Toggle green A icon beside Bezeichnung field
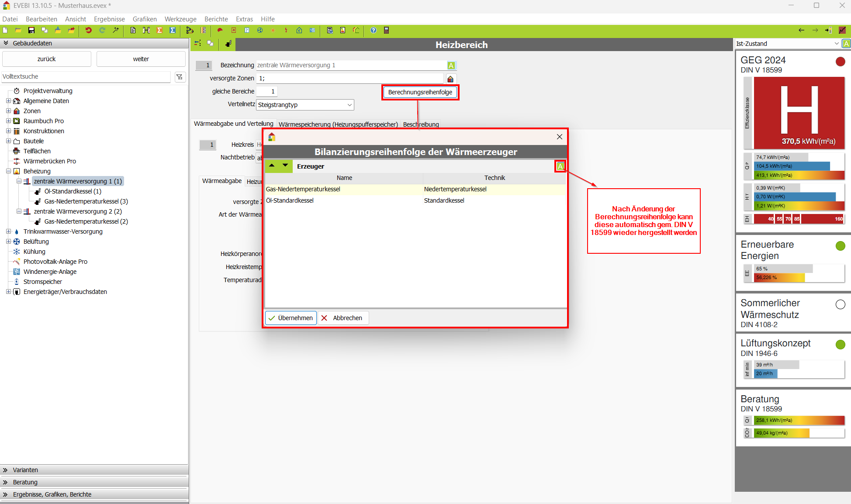851x504 pixels. [451, 66]
